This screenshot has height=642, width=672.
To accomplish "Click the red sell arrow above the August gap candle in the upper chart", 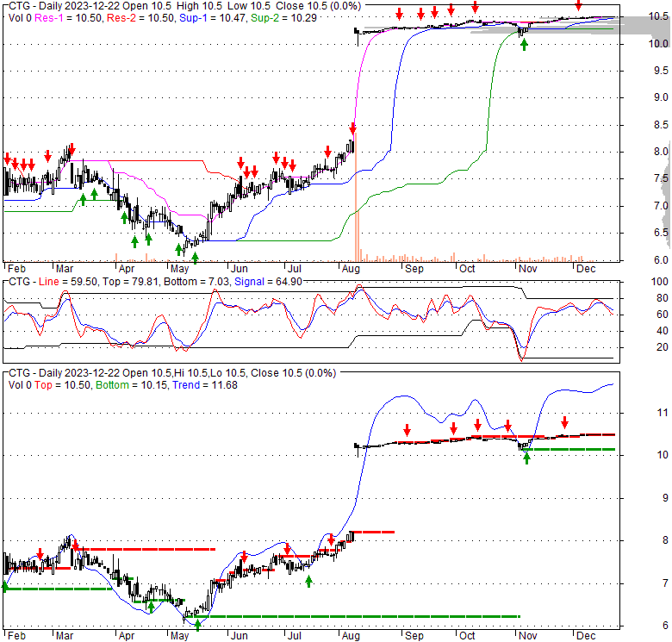I will tap(352, 128).
